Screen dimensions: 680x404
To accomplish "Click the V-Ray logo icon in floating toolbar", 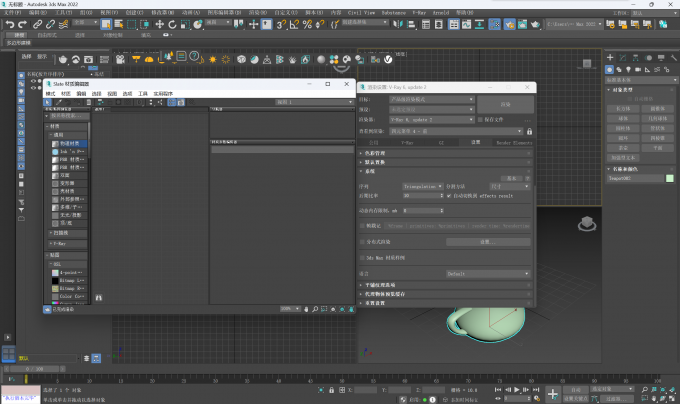I will [388, 59].
